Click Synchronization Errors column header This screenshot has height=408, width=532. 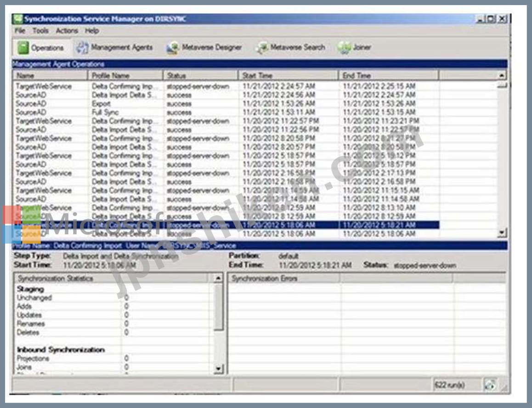(284, 279)
